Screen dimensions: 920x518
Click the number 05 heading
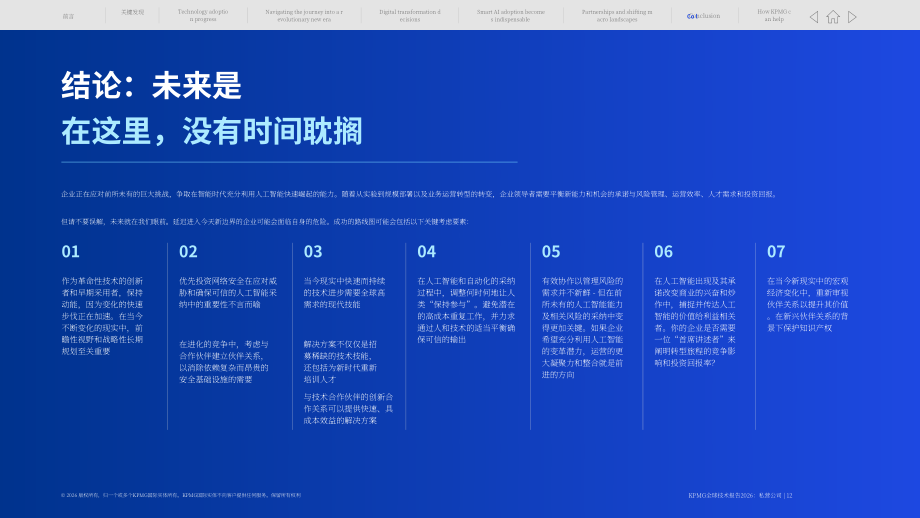pyautogui.click(x=551, y=252)
